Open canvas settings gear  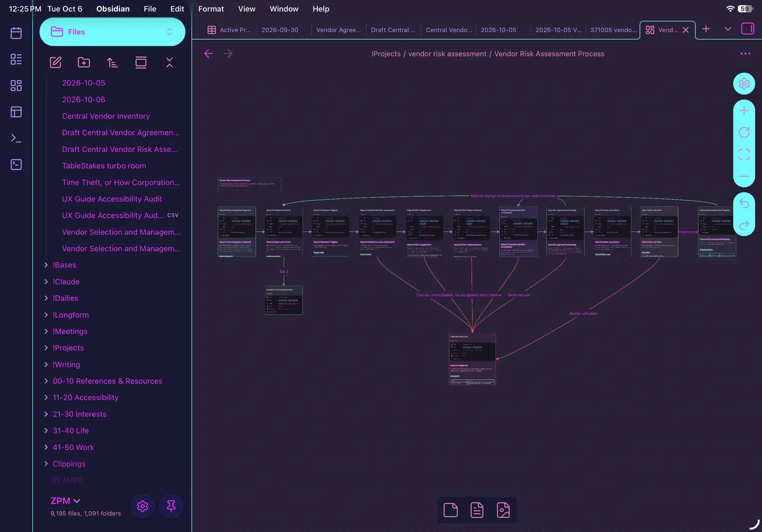click(x=744, y=84)
